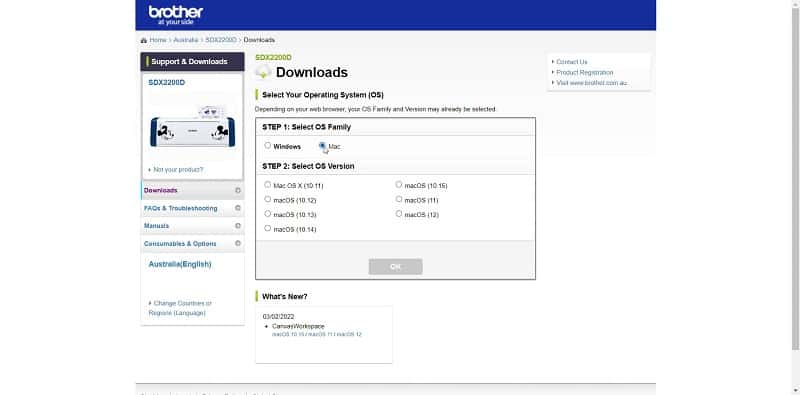Click the 'What's New?' heading
This screenshot has height=395, width=800.
(x=285, y=297)
